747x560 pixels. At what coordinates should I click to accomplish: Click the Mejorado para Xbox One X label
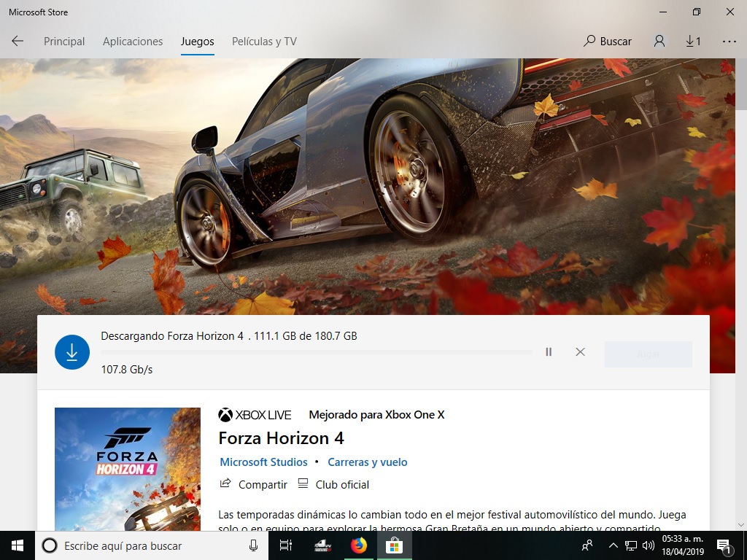point(377,415)
